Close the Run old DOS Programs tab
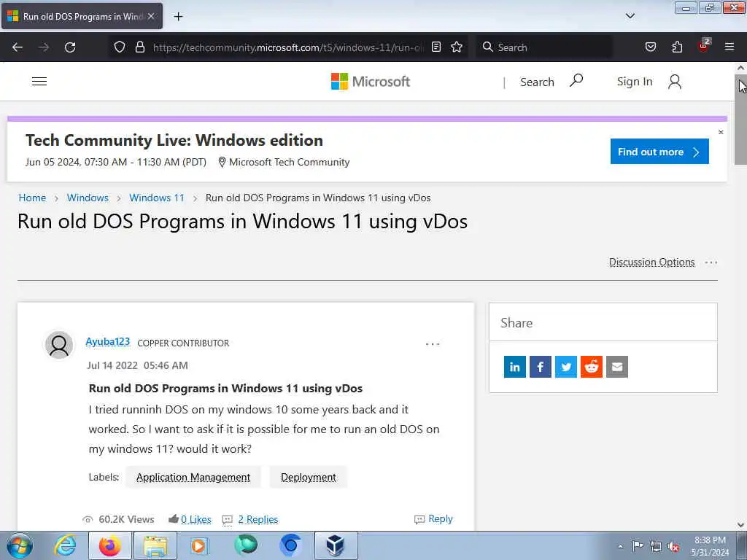Viewport: 747px width, 560px height. [151, 16]
